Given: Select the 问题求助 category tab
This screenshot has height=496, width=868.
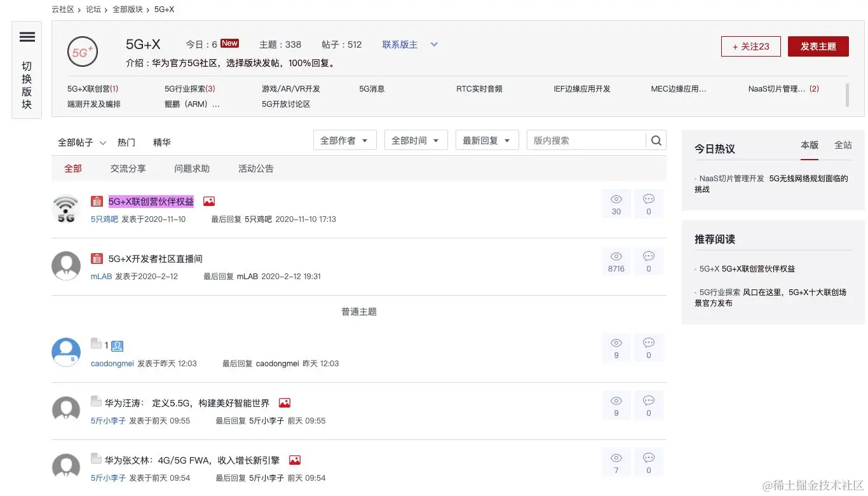Looking at the screenshot, I should 192,169.
